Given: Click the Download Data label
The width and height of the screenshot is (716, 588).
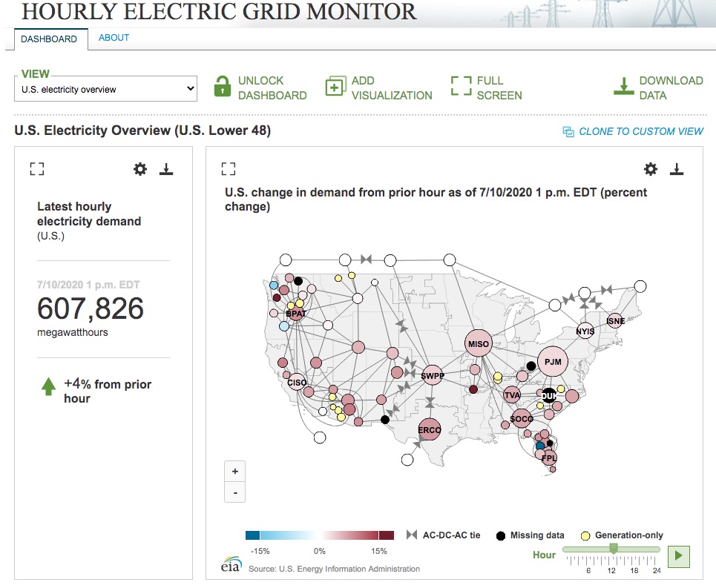Looking at the screenshot, I should [x=671, y=88].
